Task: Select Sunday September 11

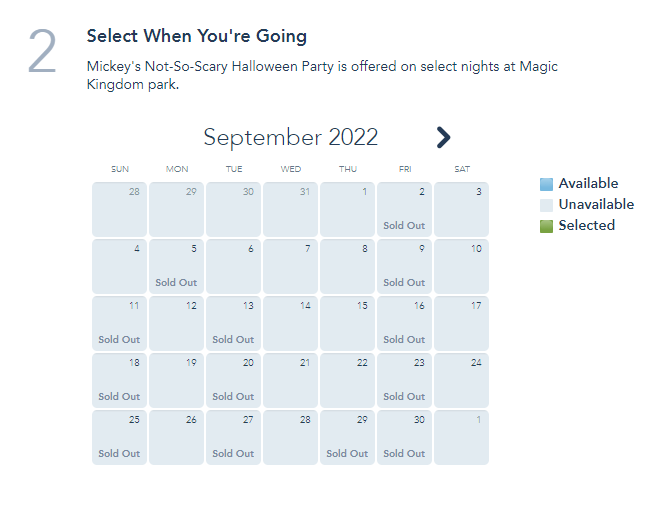Action: (119, 323)
